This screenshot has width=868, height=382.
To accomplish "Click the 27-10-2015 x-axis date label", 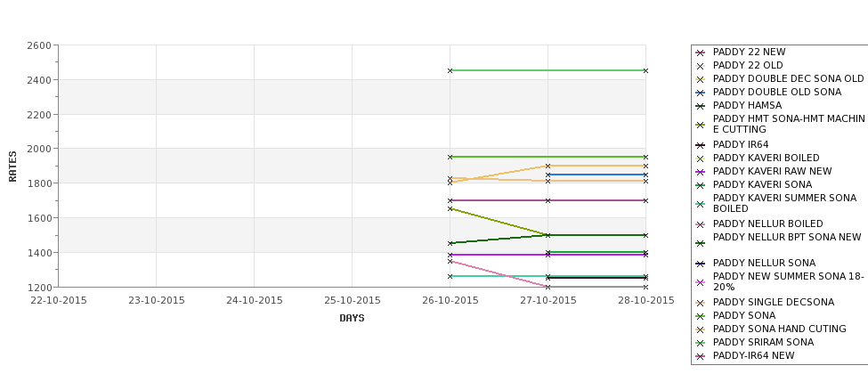I will coord(548,301).
